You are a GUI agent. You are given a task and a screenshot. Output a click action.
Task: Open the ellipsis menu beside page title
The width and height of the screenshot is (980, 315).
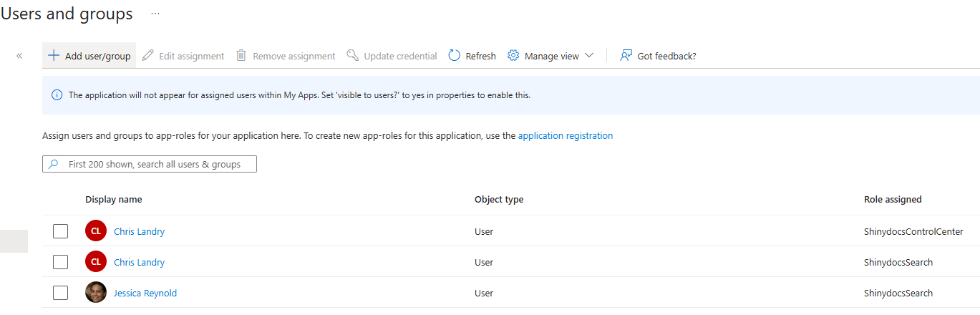coord(155,14)
